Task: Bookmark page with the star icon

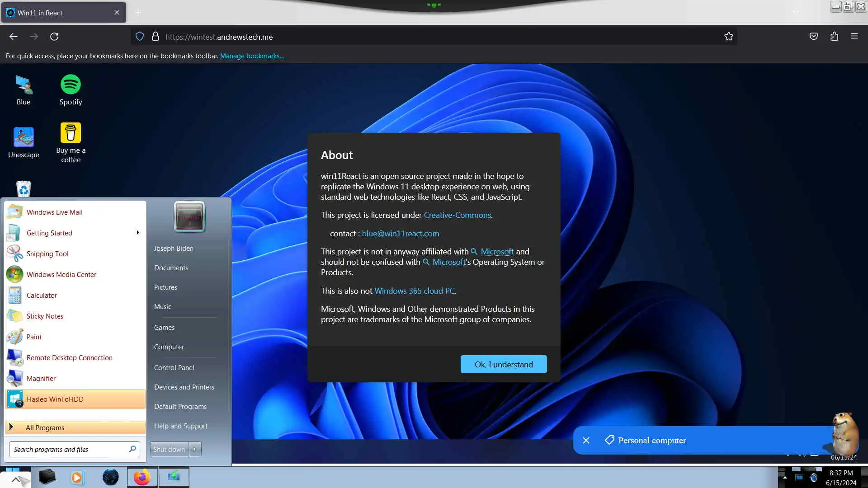Action: click(x=728, y=37)
